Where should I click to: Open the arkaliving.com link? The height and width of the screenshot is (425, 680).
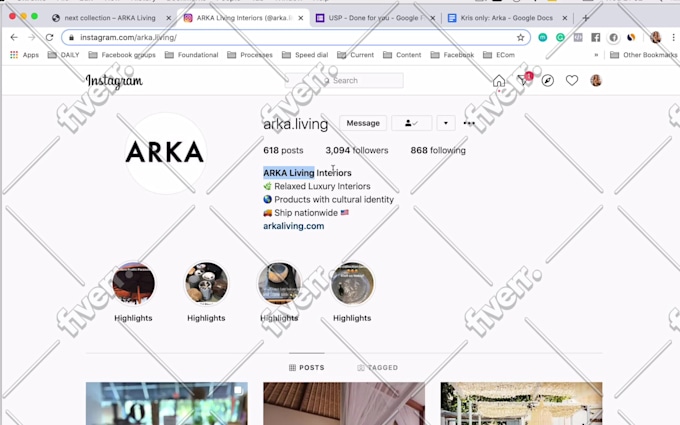coord(294,226)
